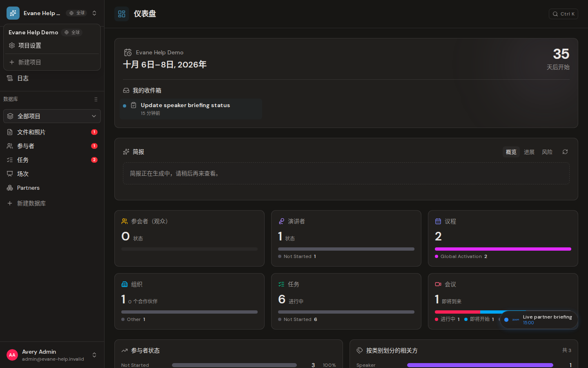The width and height of the screenshot is (588, 368).
Task: Click the Evane Help project logo icon
Action: point(13,13)
